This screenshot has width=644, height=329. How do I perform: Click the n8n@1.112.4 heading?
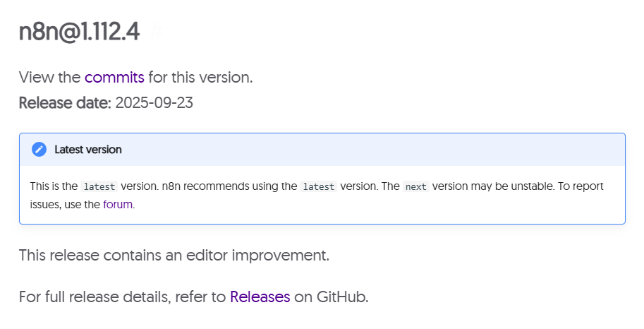[x=79, y=32]
